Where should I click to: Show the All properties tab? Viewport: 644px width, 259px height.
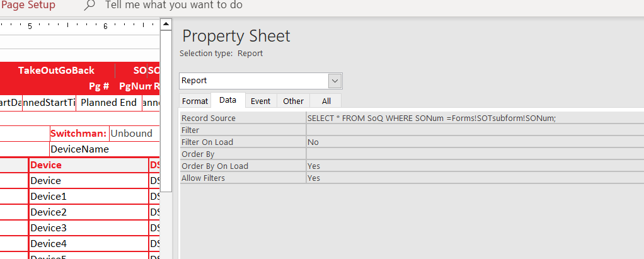326,101
